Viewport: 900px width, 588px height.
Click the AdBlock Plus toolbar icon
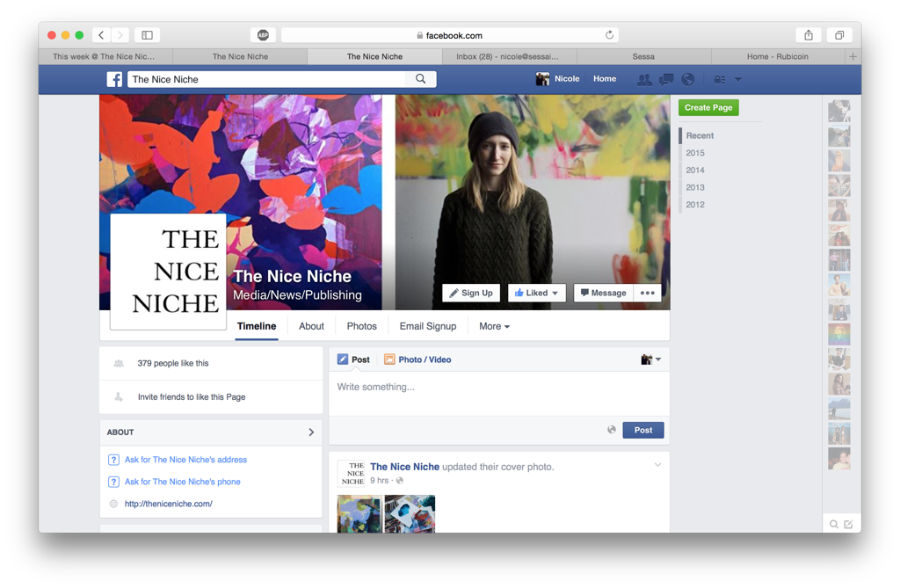coord(263,35)
